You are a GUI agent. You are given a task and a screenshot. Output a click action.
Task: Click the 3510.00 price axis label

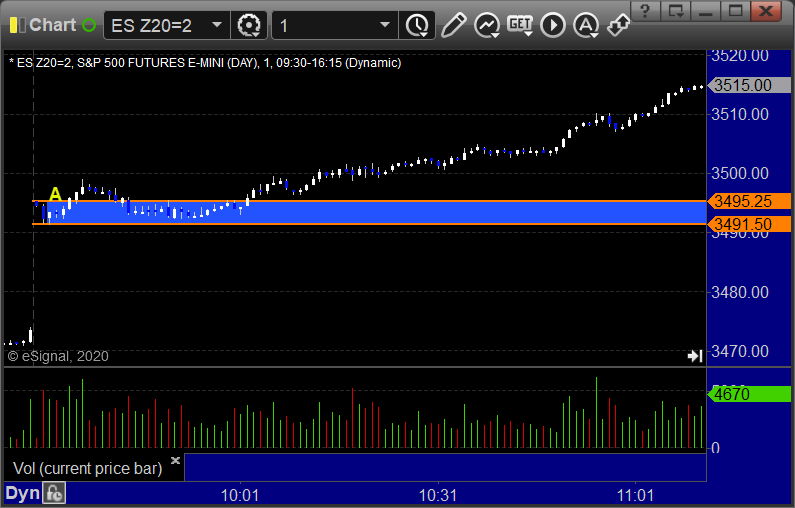click(740, 115)
